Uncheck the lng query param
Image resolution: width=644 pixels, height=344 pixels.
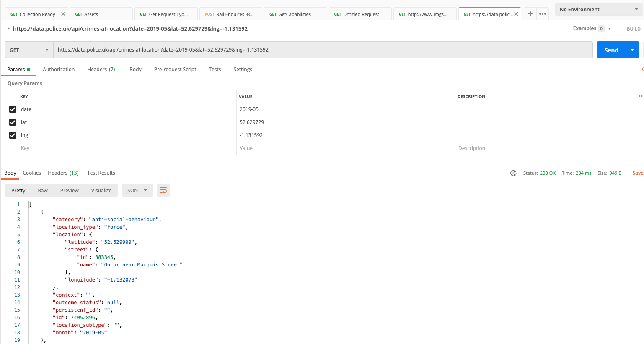point(13,135)
